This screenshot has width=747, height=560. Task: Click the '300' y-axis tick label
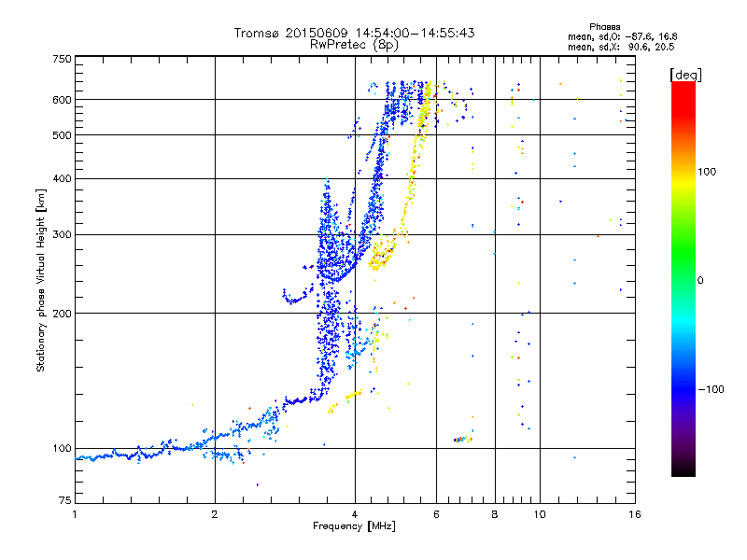(x=62, y=235)
